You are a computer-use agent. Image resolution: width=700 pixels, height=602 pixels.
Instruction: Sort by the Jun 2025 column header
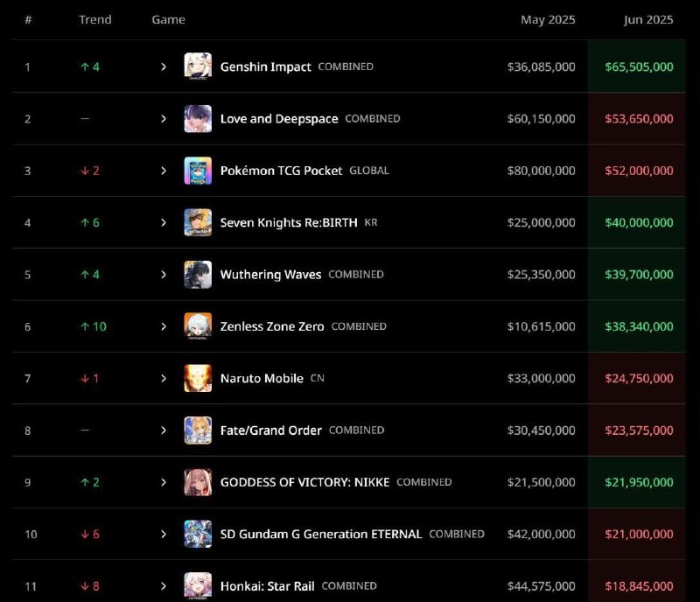click(x=648, y=19)
